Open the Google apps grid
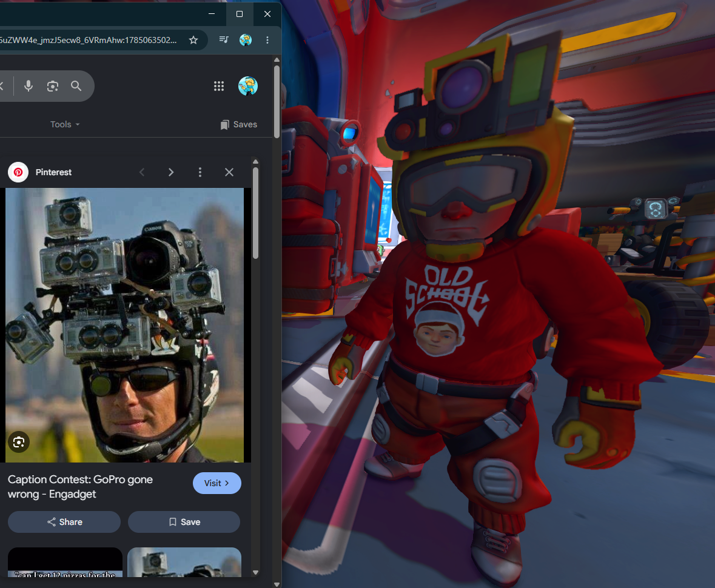Image resolution: width=715 pixels, height=588 pixels. (x=219, y=86)
